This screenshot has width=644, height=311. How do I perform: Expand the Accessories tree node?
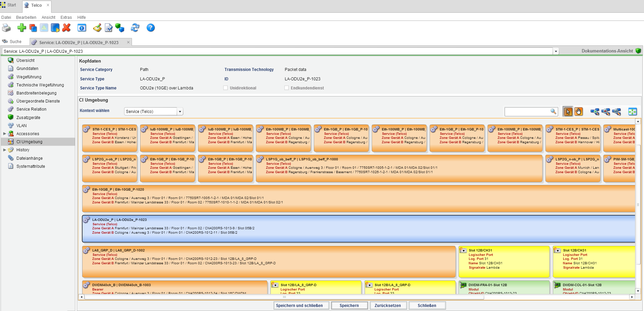point(5,134)
